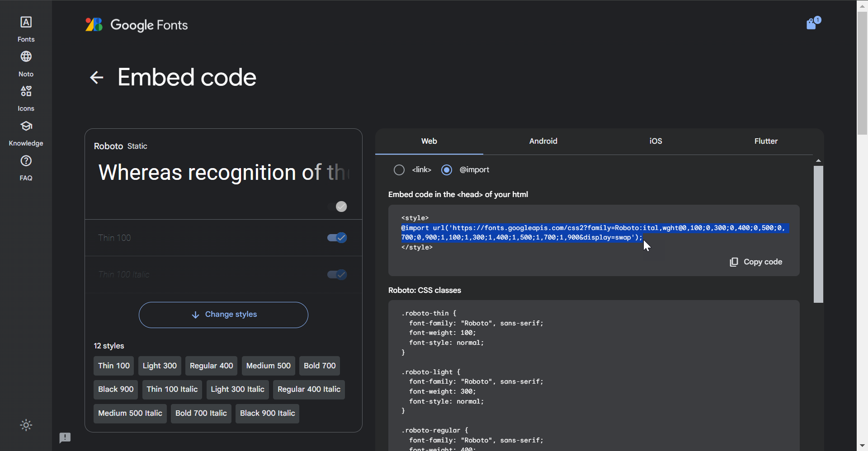Open the Fonts section in sidebar
The image size is (868, 451).
tap(26, 29)
